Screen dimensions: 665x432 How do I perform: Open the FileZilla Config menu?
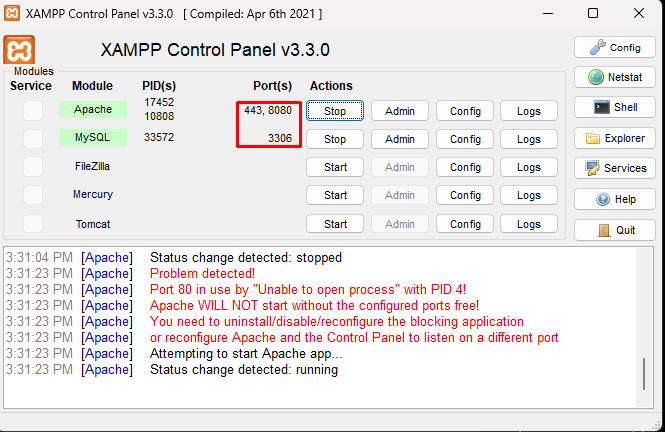[465, 167]
